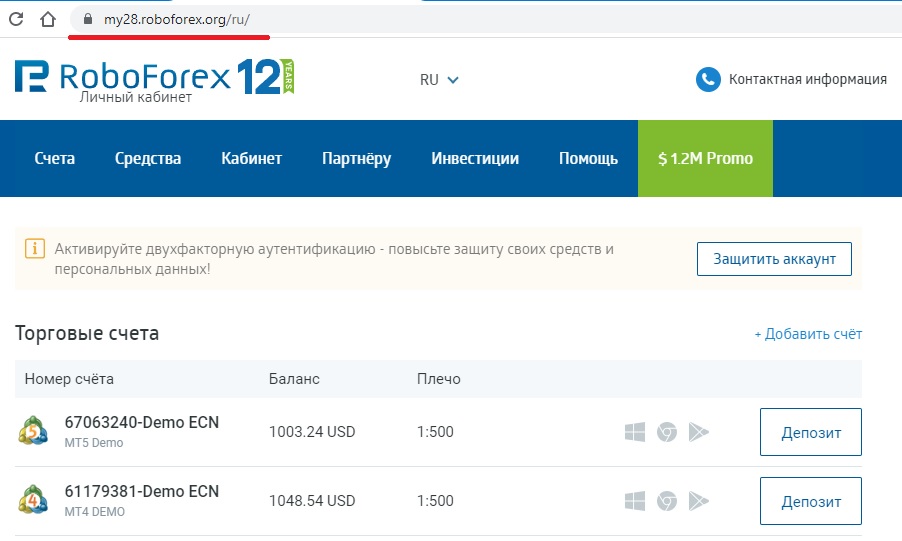The image size is (902, 541).
Task: Click Депозит button for account 61179381
Action: tap(811, 501)
